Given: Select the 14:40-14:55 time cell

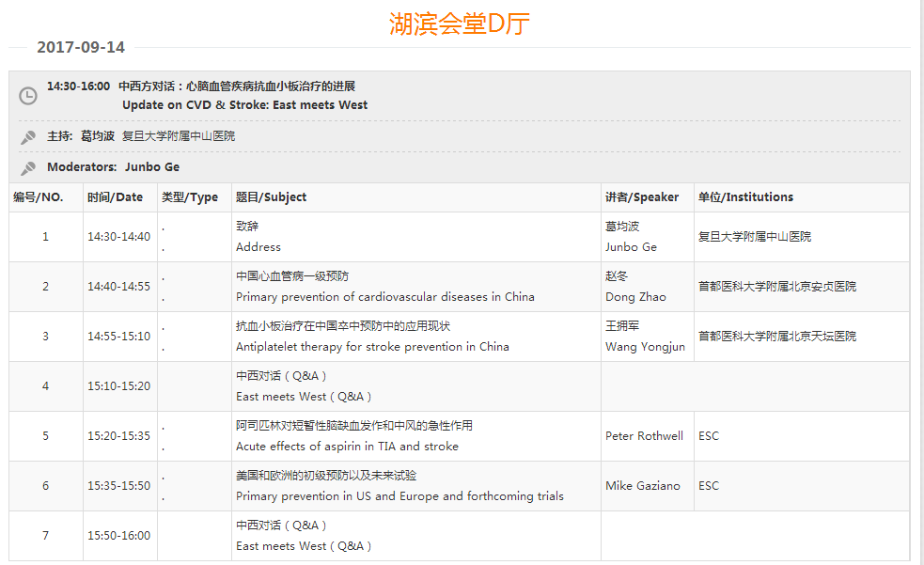Looking at the screenshot, I should (119, 287).
